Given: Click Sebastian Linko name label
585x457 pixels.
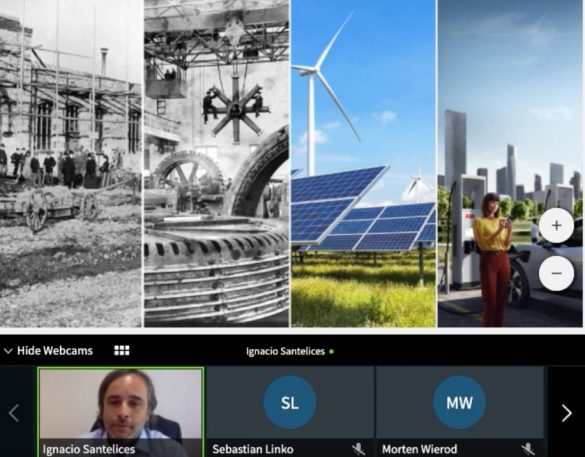Looking at the screenshot, I should pyautogui.click(x=253, y=449).
